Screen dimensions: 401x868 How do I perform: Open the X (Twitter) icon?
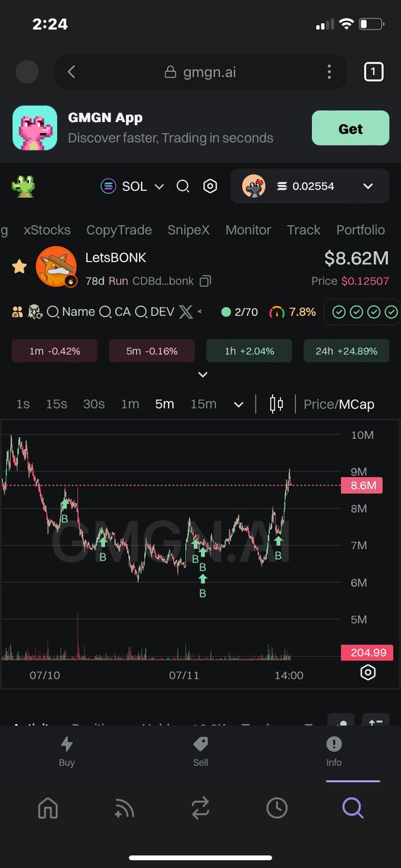point(186,312)
